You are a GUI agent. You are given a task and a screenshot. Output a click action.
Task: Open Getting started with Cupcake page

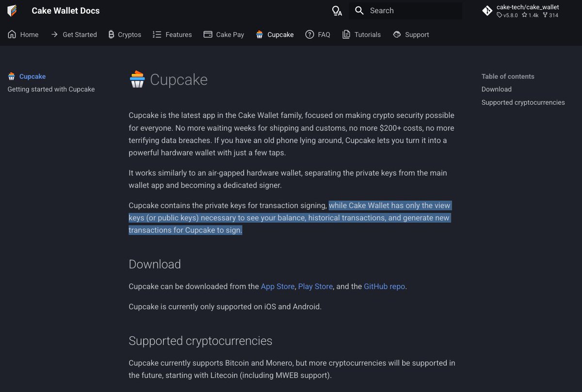click(51, 89)
